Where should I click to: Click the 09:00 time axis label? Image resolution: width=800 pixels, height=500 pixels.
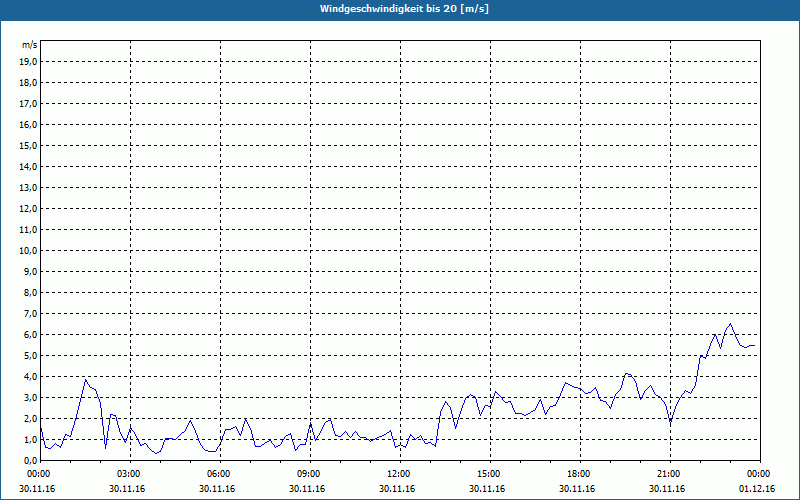(309, 474)
